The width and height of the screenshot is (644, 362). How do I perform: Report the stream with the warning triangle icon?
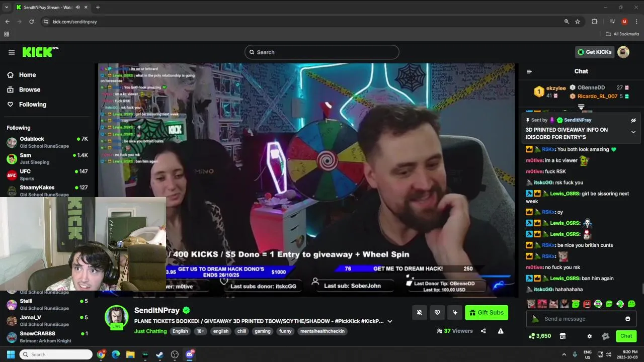click(501, 331)
